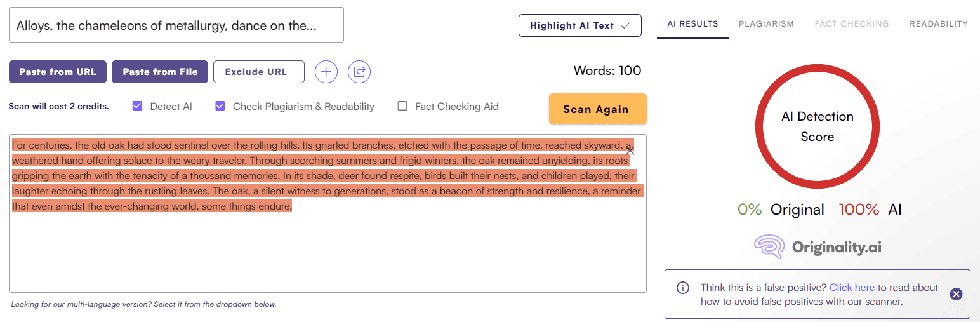Click the Paste from File button

160,72
